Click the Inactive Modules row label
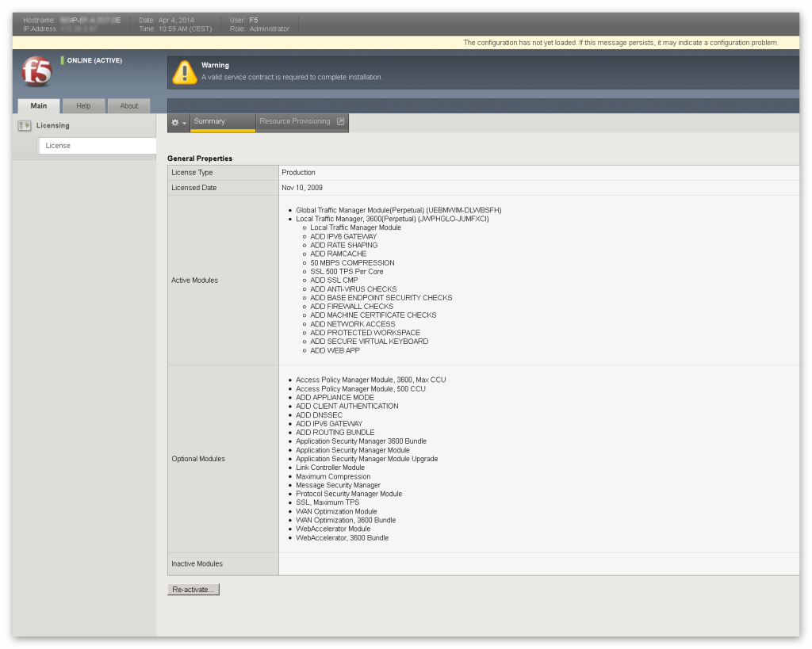The width and height of the screenshot is (812, 649). [x=197, y=563]
